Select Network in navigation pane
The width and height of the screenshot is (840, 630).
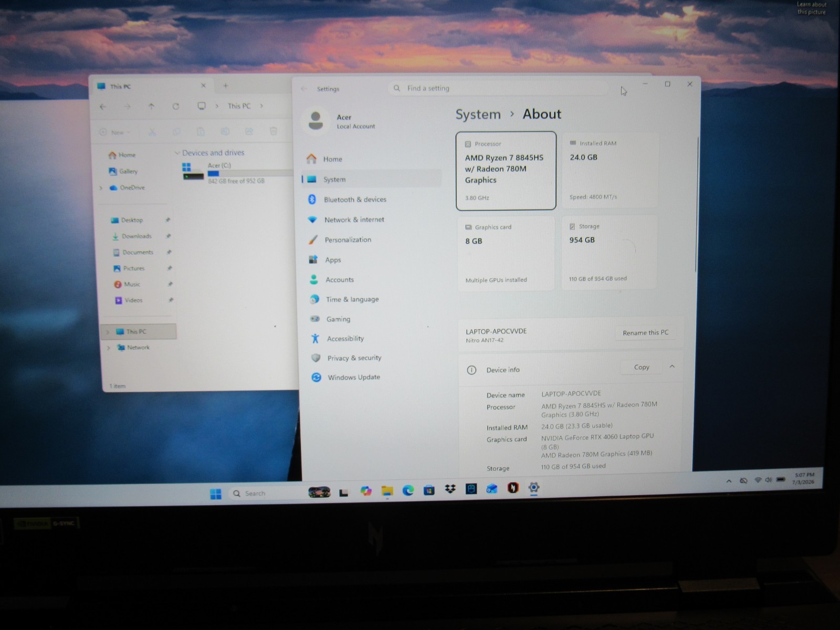(x=134, y=348)
